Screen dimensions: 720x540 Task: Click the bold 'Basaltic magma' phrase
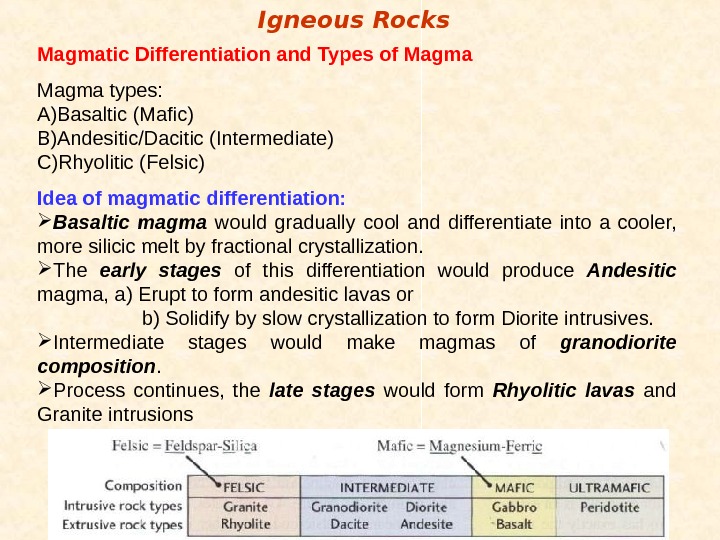(129, 223)
